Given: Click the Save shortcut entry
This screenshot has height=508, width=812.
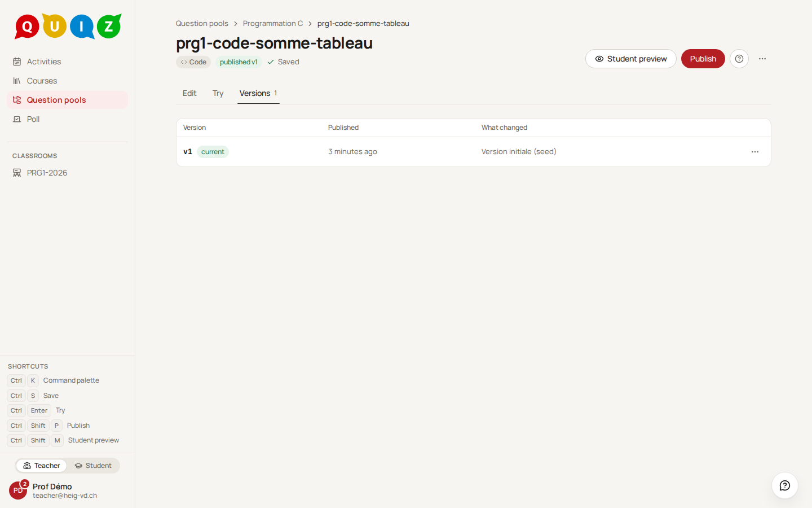Looking at the screenshot, I should (x=33, y=396).
